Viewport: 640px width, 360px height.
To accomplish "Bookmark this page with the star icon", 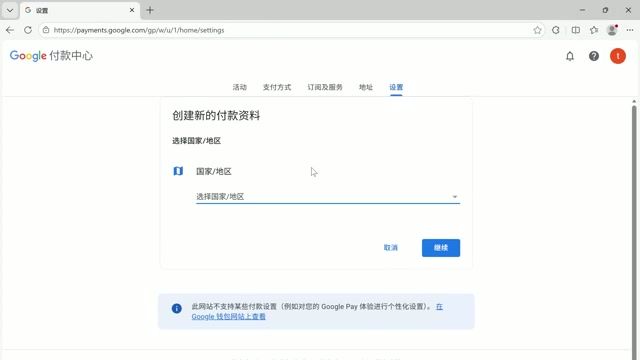I will [x=537, y=30].
